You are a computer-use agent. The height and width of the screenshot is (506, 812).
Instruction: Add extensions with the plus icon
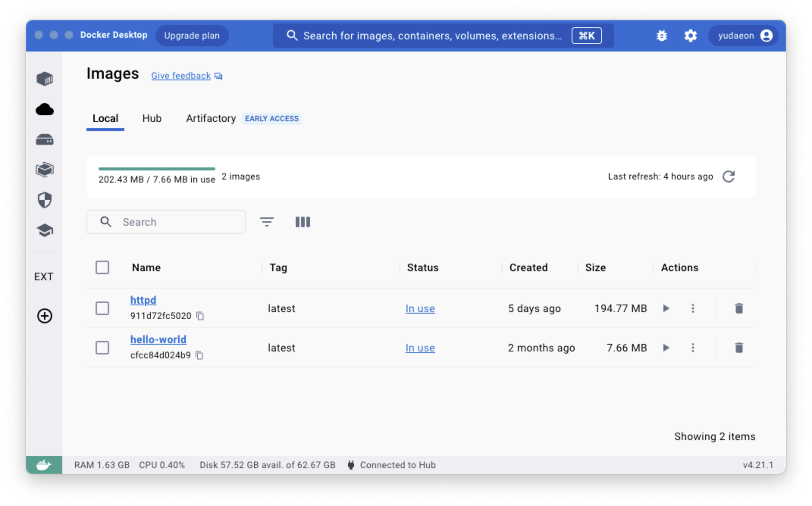point(45,316)
